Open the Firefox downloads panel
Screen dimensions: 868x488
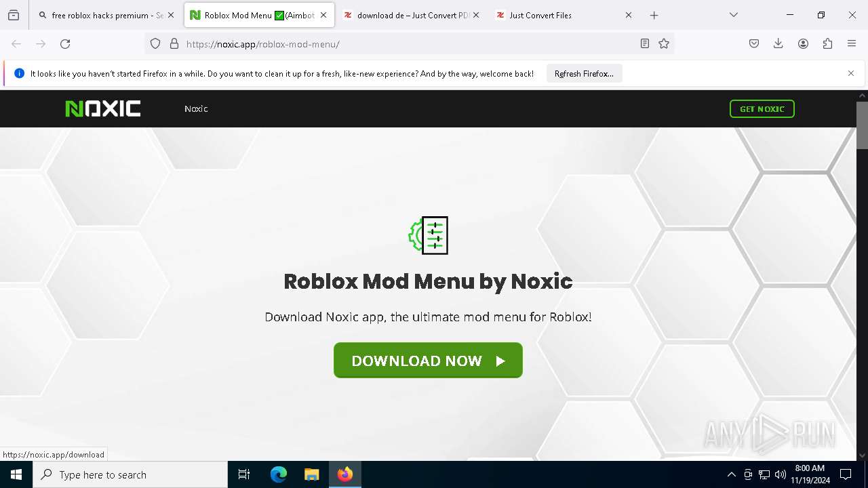[x=778, y=43]
